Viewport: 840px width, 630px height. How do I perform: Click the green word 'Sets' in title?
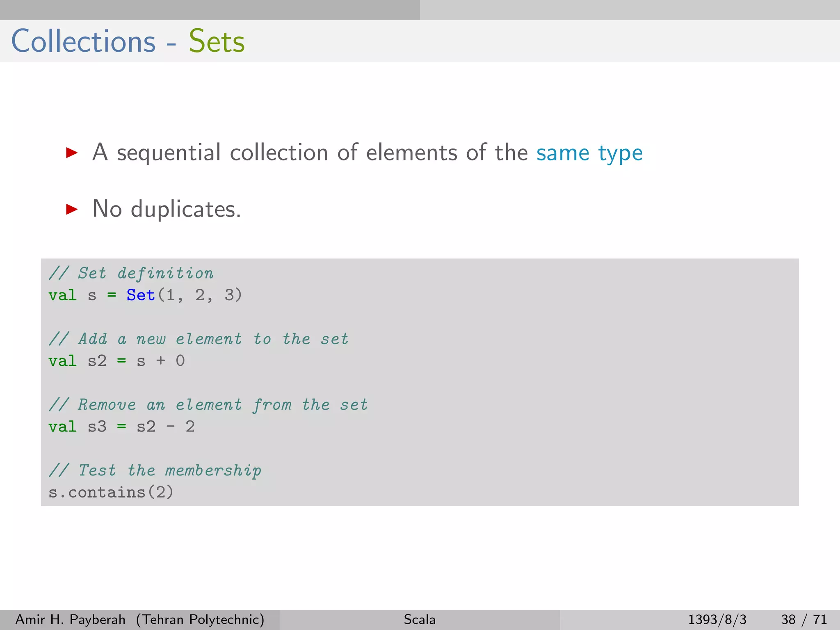click(217, 41)
